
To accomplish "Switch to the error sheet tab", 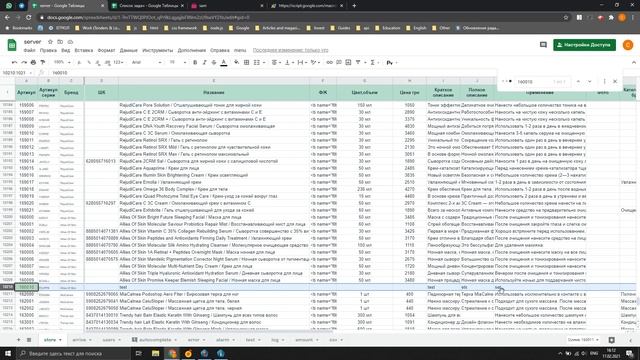I will click(197, 340).
